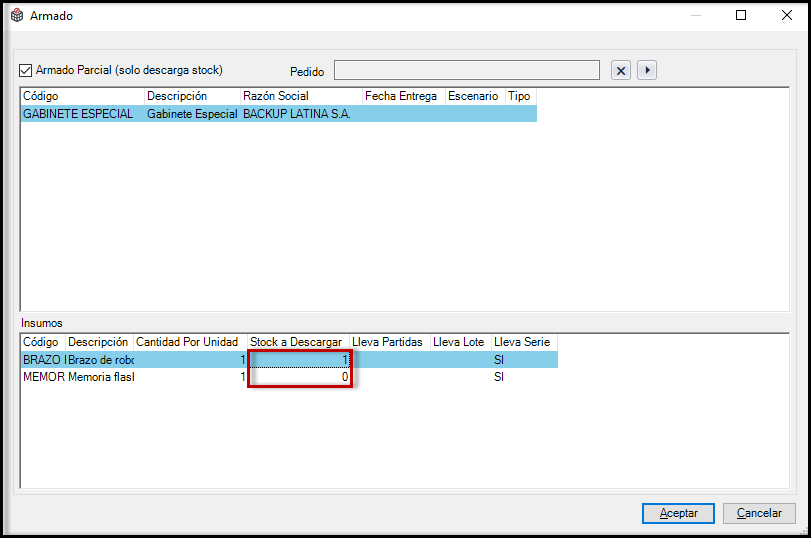Click Cantidad Por Unidad value for MEMOR
Viewport: 811px width, 538px height.
pos(190,377)
